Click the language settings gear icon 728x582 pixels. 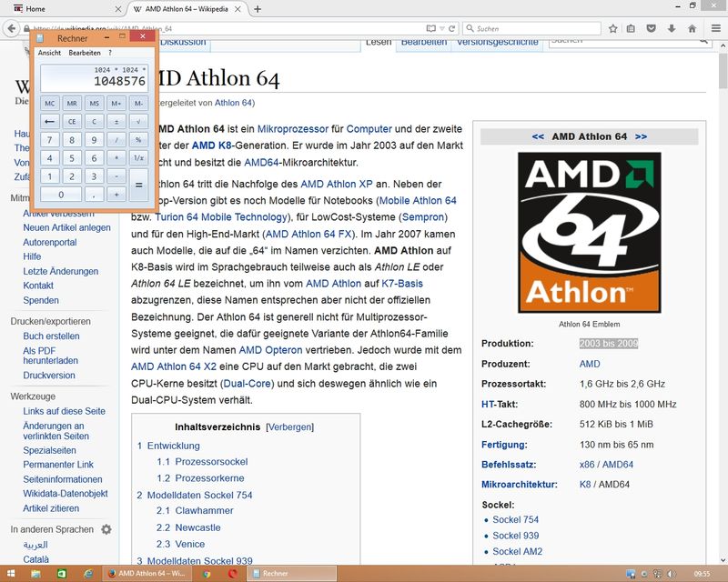(x=106, y=529)
